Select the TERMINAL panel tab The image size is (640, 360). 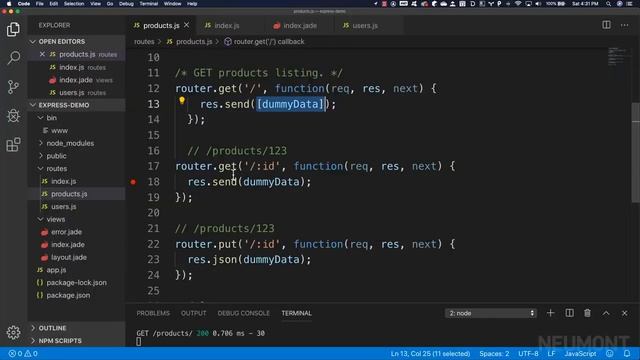tap(297, 313)
